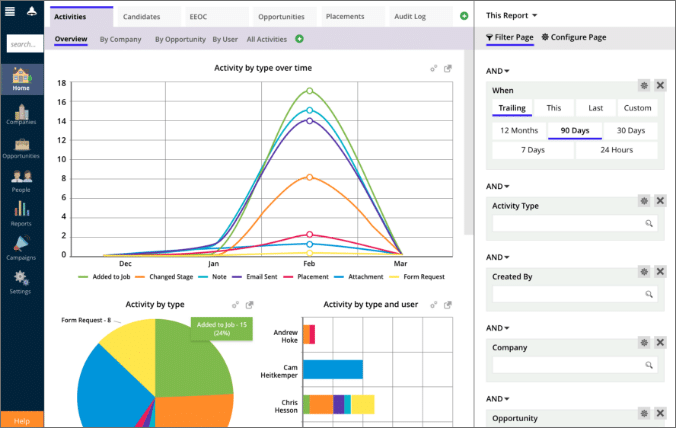Viewport: 676px width, 428px height.
Task: Open gear settings for Activity Type filter
Action: [x=644, y=200]
